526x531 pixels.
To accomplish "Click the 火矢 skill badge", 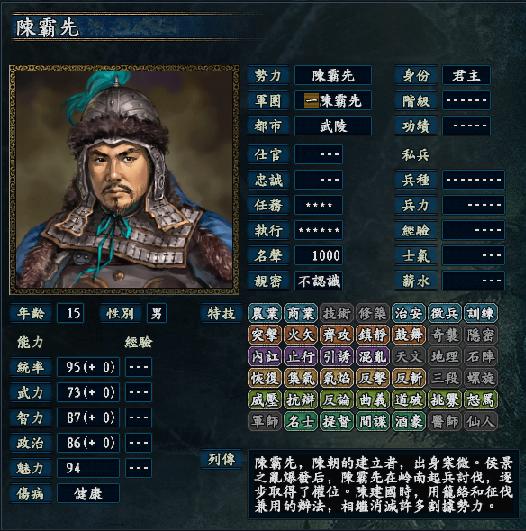I will click(x=301, y=335).
